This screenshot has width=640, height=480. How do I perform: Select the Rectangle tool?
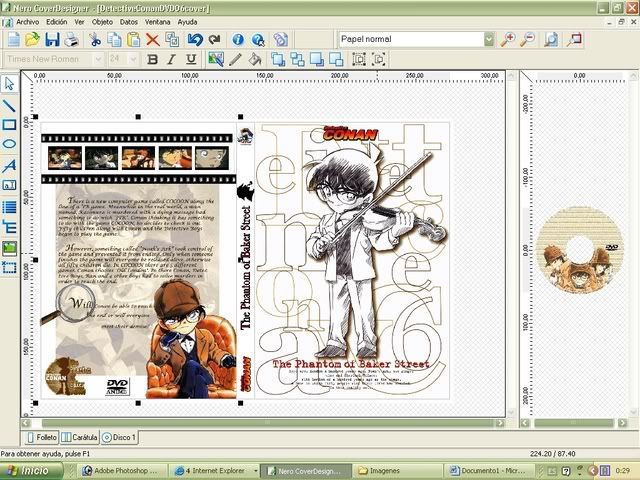10,124
